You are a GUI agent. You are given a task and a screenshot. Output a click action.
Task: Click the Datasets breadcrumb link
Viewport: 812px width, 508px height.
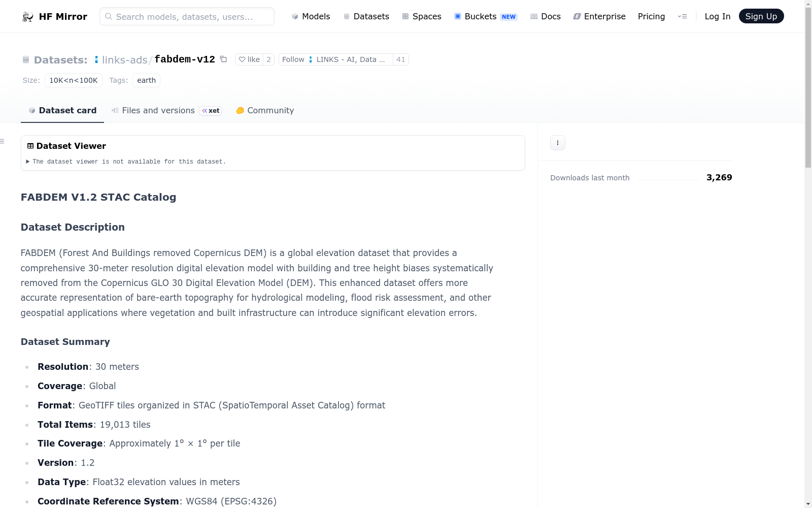point(61,60)
